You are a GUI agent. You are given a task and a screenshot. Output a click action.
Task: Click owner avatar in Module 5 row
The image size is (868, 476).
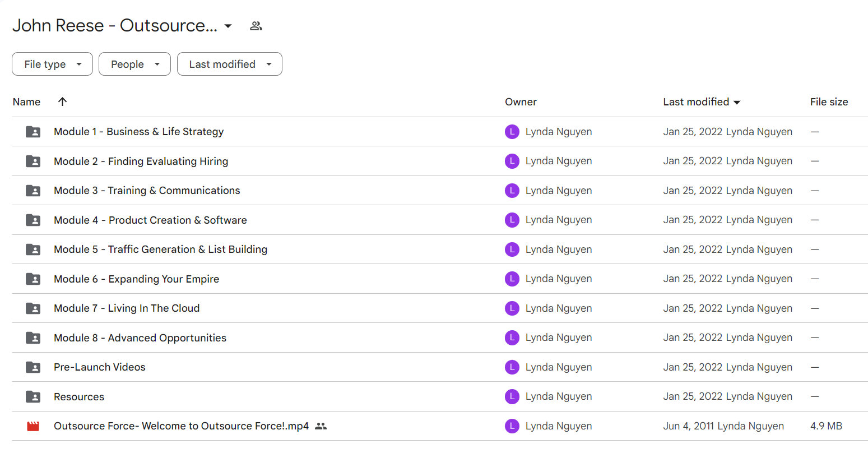[x=512, y=249]
